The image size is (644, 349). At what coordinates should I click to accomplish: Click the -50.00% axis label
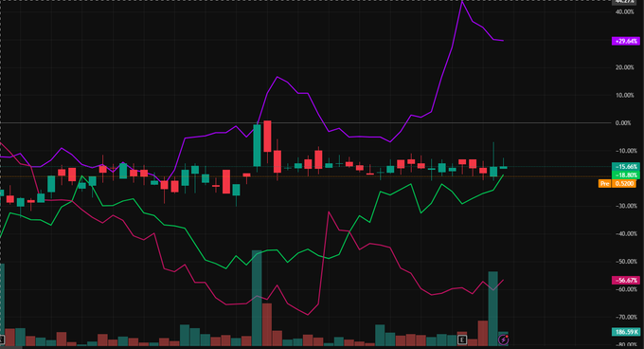[625, 262]
